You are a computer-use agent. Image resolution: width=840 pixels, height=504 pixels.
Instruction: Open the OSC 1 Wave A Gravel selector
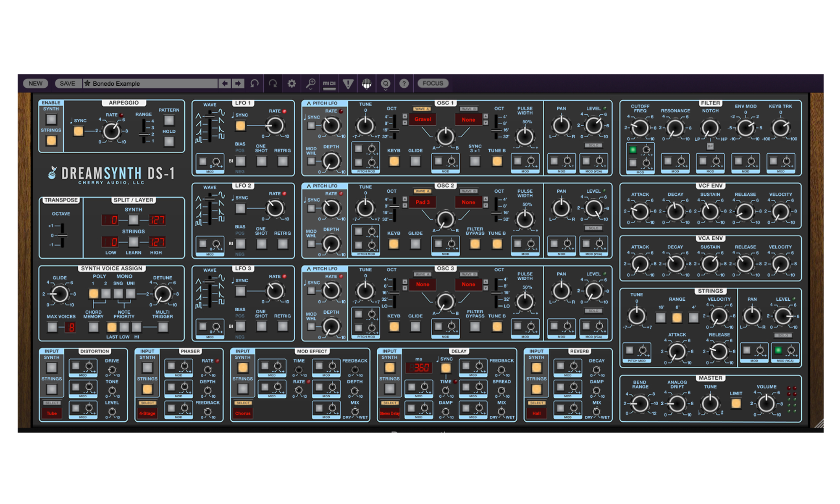[423, 119]
